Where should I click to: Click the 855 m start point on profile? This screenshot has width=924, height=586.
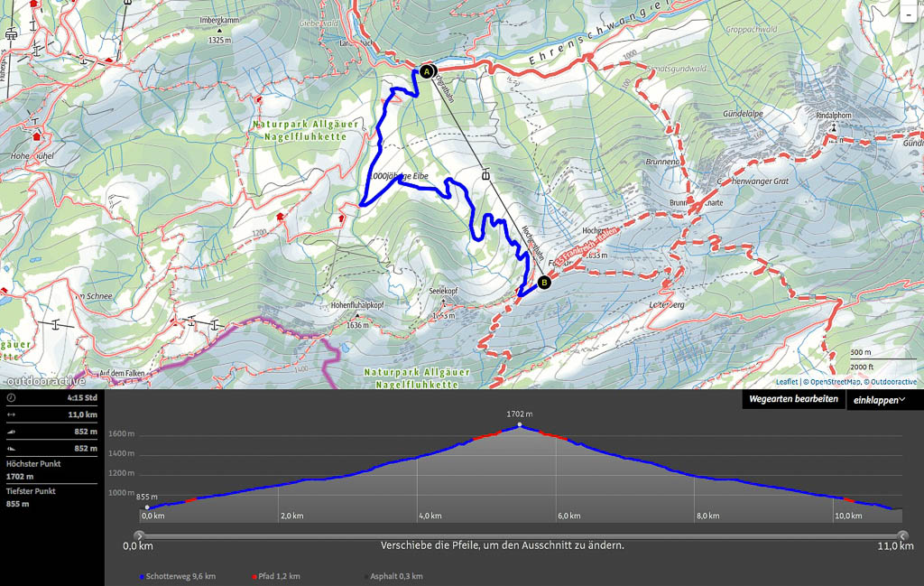coord(147,507)
